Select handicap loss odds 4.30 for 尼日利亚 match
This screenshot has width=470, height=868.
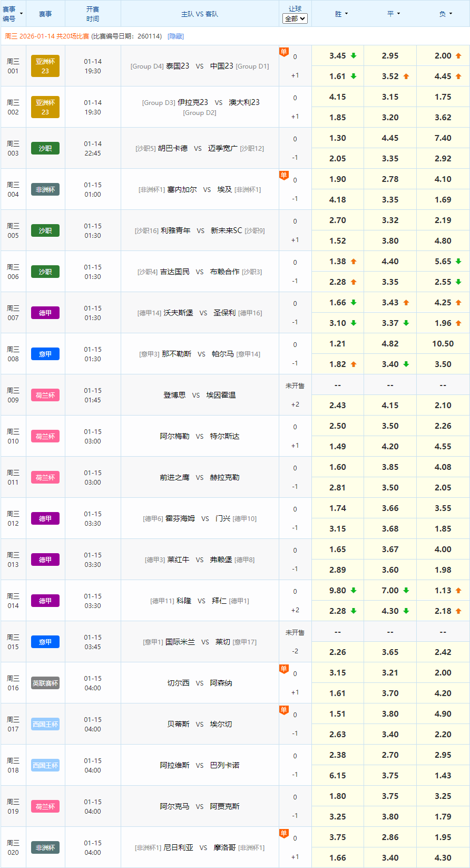(x=443, y=857)
